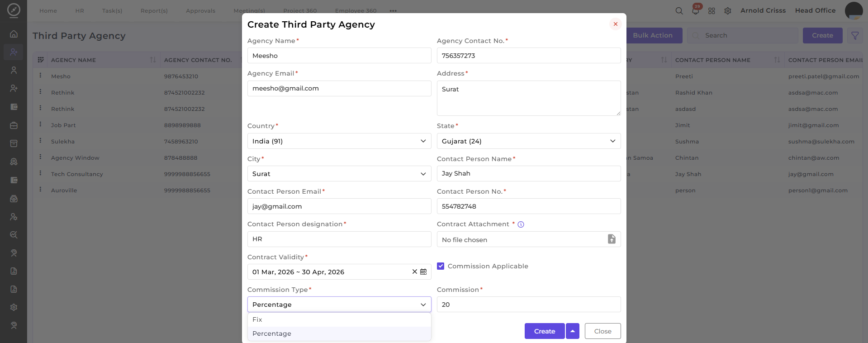868x343 pixels.
Task: Open the settings gear icon in top bar
Action: point(728,11)
